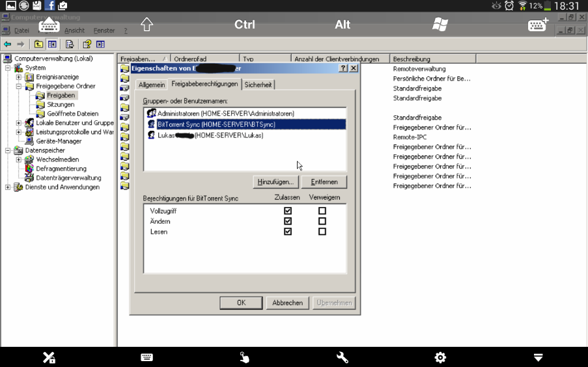The image size is (588, 367).
Task: Open the Datei menu
Action: click(x=21, y=31)
